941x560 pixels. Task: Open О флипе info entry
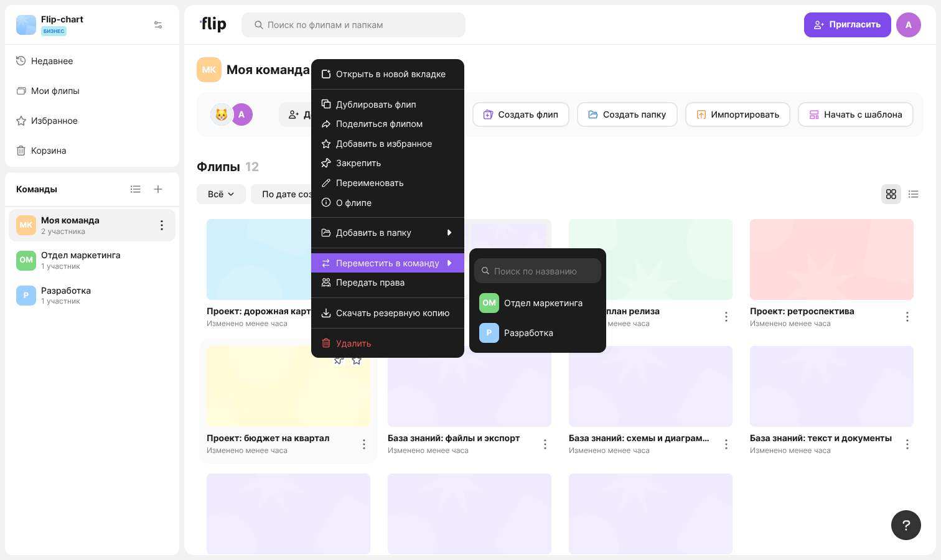click(x=388, y=203)
